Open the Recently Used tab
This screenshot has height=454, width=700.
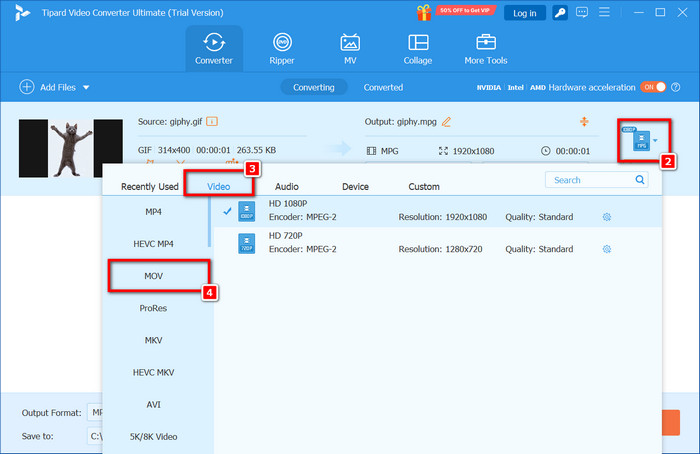[150, 187]
